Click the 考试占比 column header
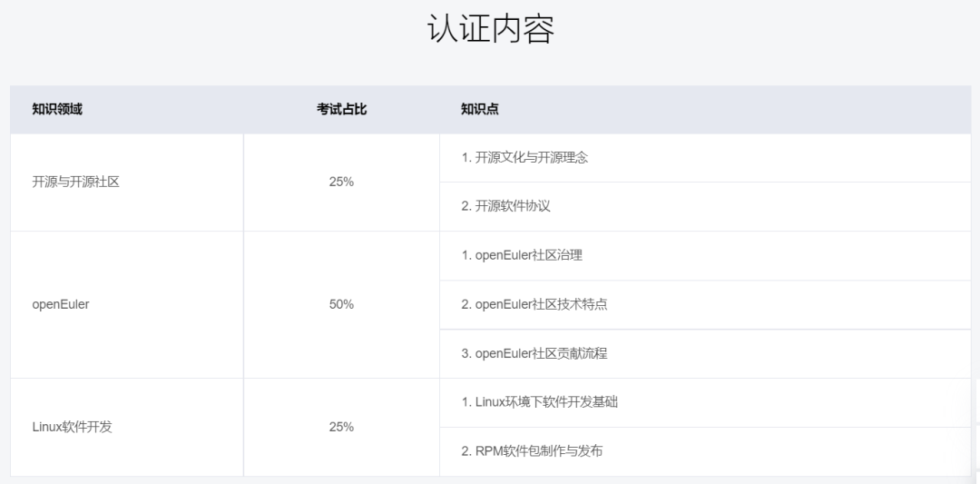Viewport: 980px width, 484px height. pos(341,109)
